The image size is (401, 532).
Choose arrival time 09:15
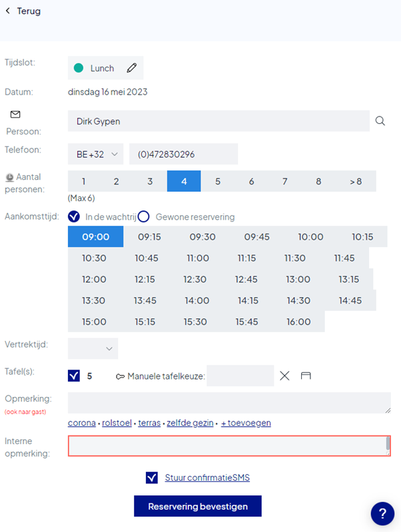149,236
